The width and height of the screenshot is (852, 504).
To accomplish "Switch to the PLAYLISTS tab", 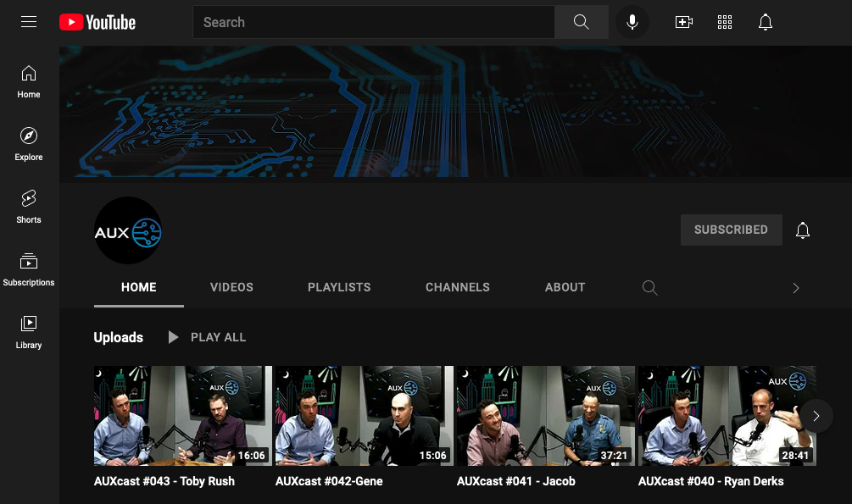I will click(x=339, y=287).
